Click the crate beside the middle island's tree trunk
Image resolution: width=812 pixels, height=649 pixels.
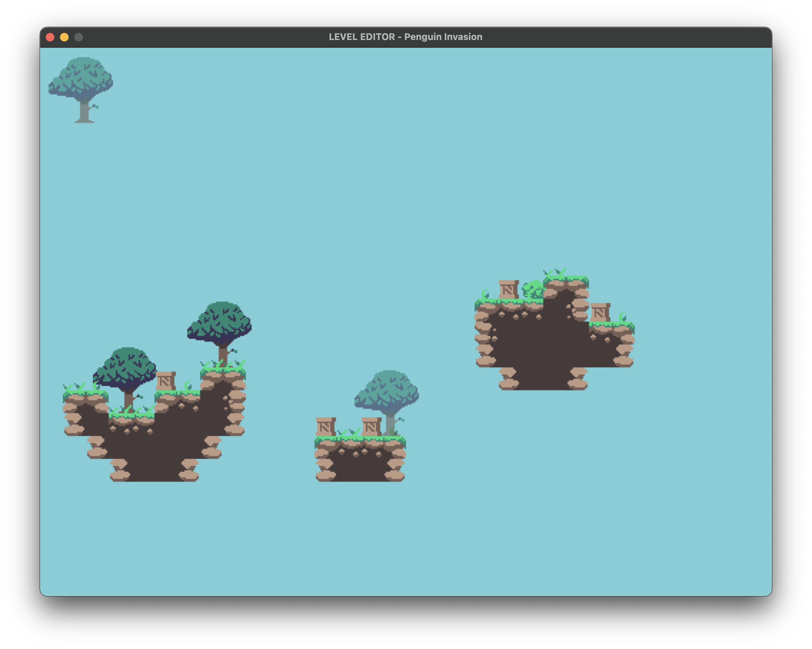pos(371,427)
